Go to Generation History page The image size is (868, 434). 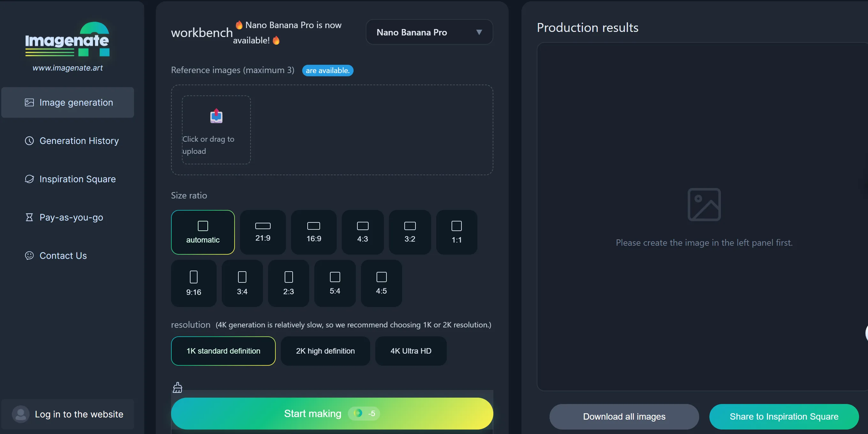tap(79, 141)
